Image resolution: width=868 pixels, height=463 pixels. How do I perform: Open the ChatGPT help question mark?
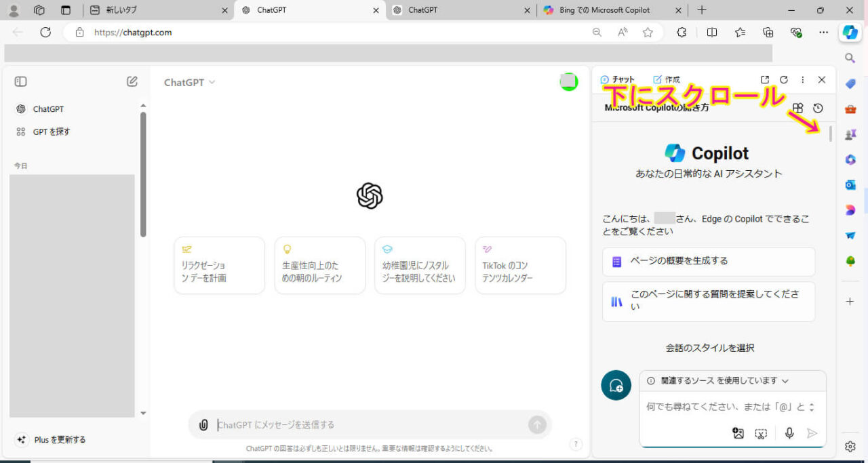(x=576, y=445)
